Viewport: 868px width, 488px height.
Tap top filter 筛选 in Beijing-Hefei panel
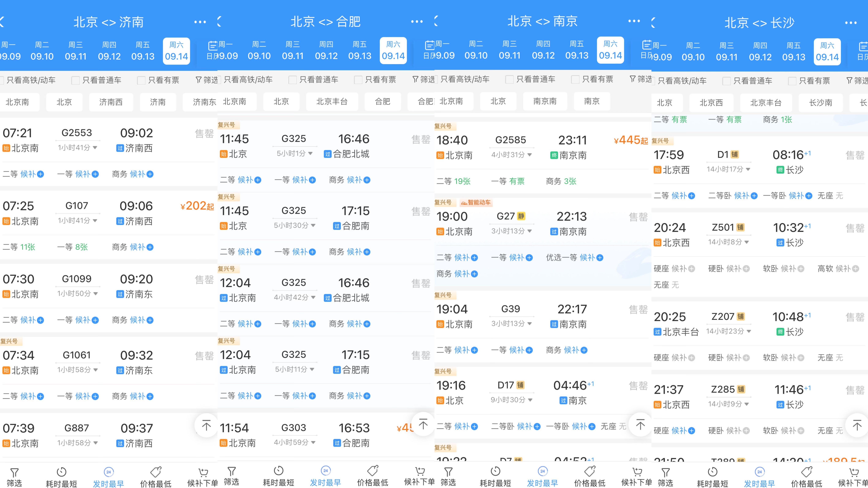[424, 79]
